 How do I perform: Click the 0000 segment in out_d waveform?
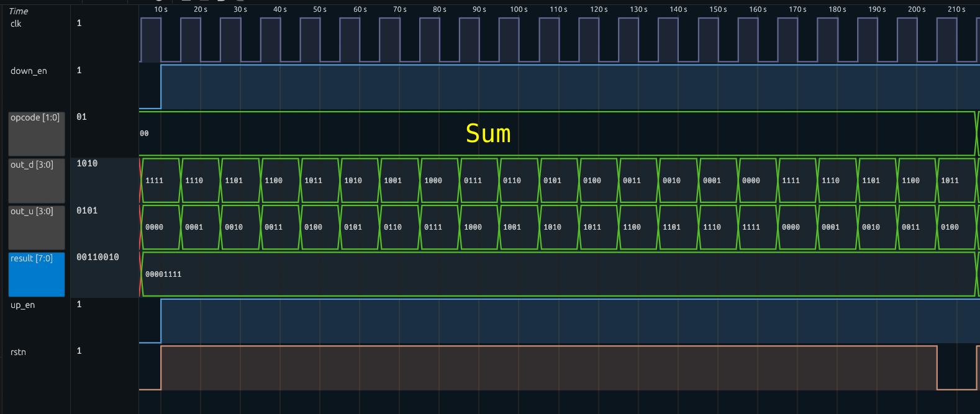(x=751, y=181)
